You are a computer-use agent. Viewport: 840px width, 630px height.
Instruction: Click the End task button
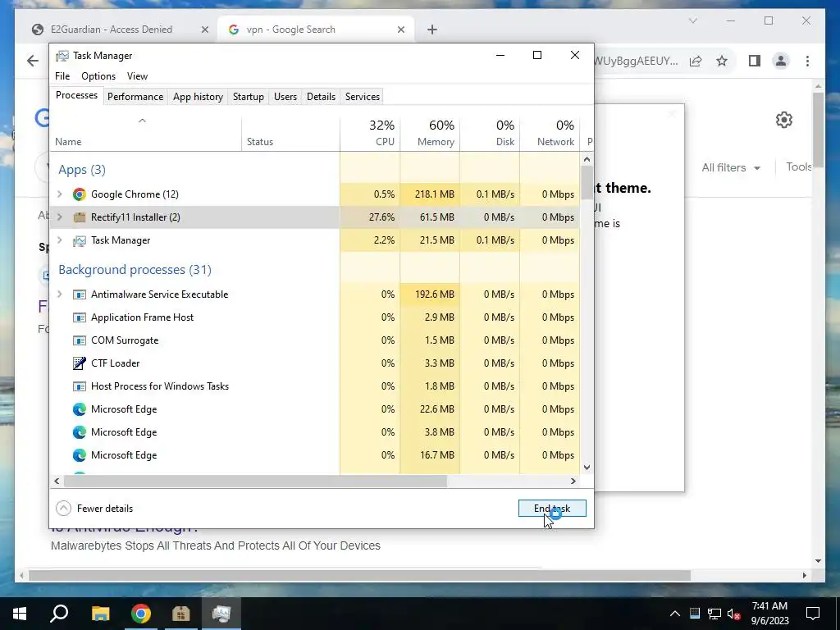point(552,509)
